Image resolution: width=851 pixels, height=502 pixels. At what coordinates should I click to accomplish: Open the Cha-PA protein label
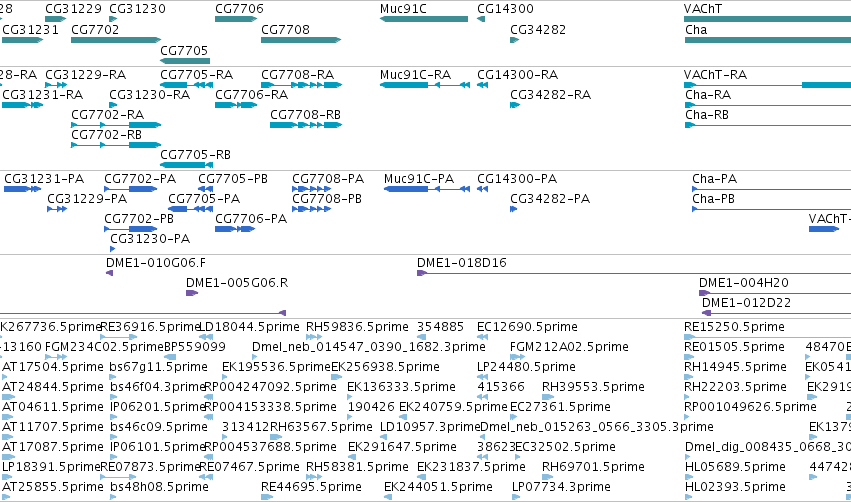[715, 179]
